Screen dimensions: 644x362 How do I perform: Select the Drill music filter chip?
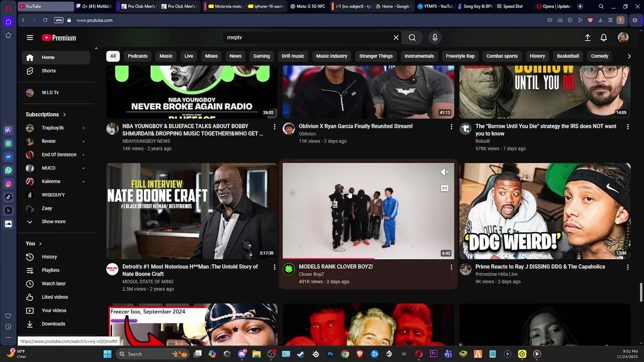tap(293, 56)
